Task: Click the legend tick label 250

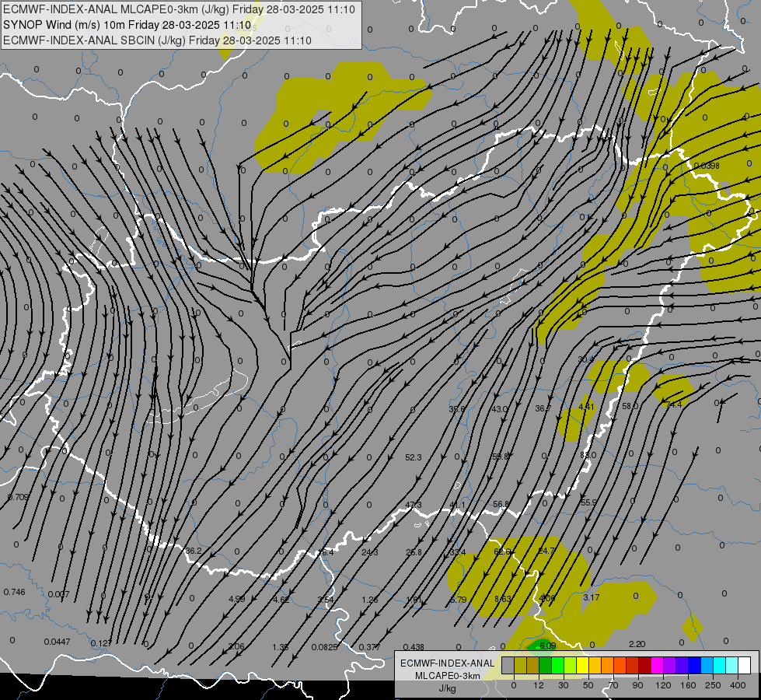Action: coord(713,685)
